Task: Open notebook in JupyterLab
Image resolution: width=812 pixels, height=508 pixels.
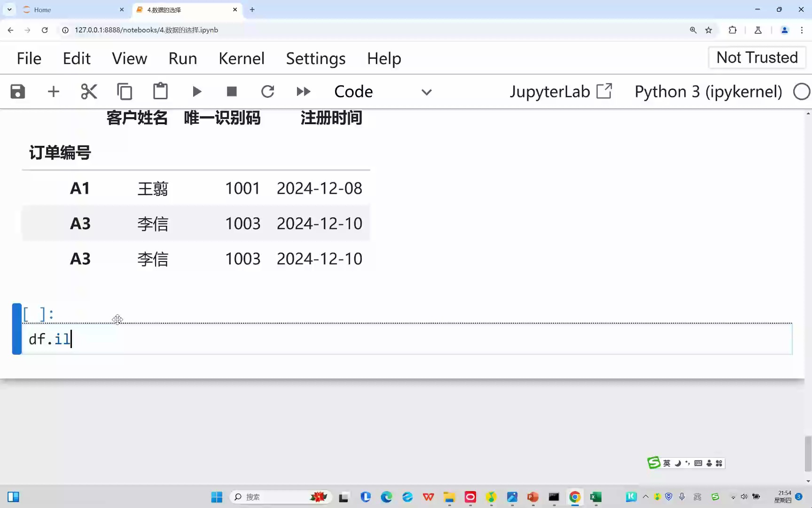Action: (x=561, y=91)
